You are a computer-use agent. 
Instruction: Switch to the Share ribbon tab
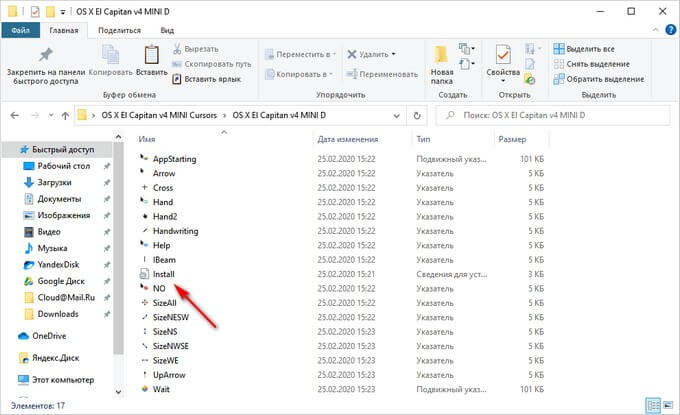click(117, 30)
